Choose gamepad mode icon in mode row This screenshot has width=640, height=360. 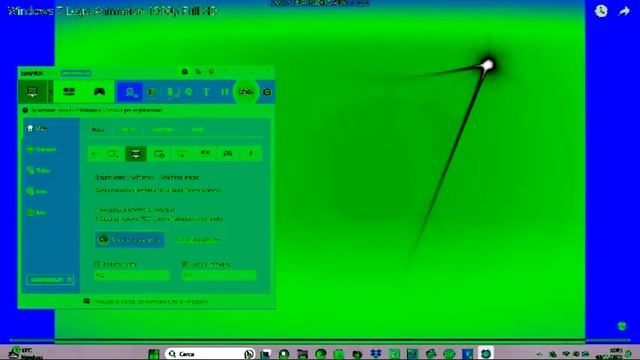(228, 153)
